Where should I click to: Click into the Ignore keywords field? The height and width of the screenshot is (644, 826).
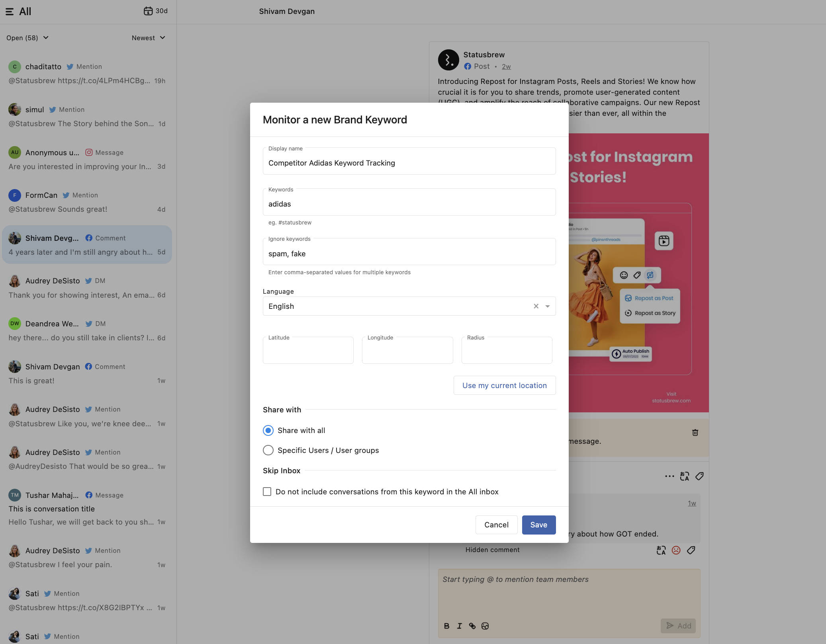tap(409, 254)
